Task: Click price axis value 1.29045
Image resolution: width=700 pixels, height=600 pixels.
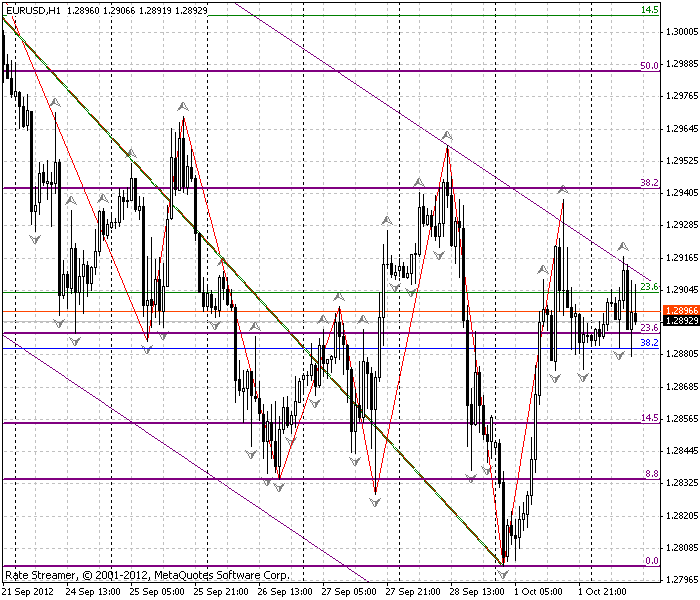Action: pyautogui.click(x=682, y=290)
